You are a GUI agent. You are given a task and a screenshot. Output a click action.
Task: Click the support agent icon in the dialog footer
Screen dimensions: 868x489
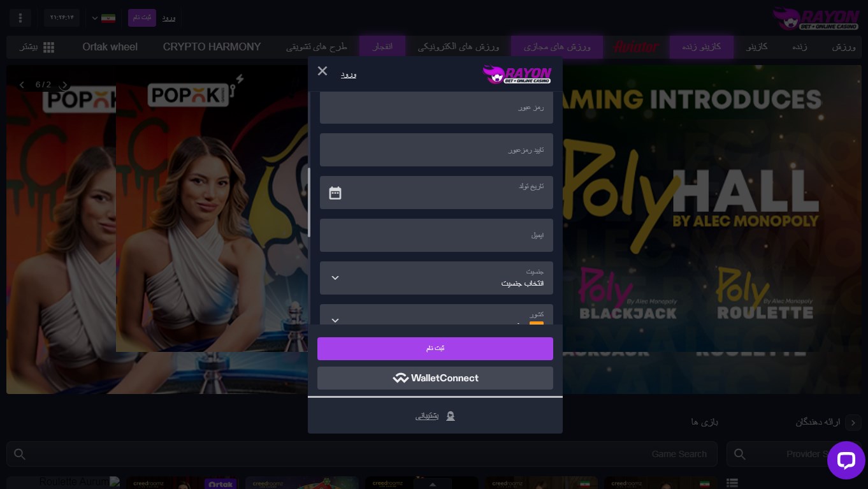click(451, 416)
